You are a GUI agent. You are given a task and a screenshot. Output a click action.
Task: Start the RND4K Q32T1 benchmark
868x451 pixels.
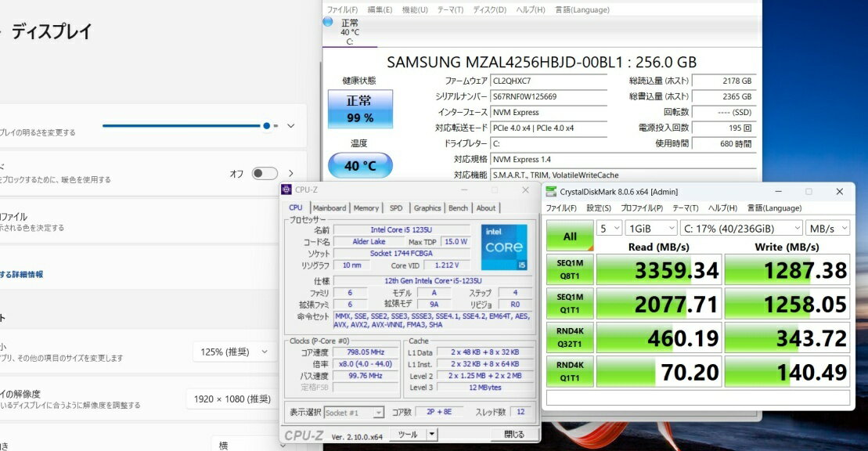tap(570, 337)
